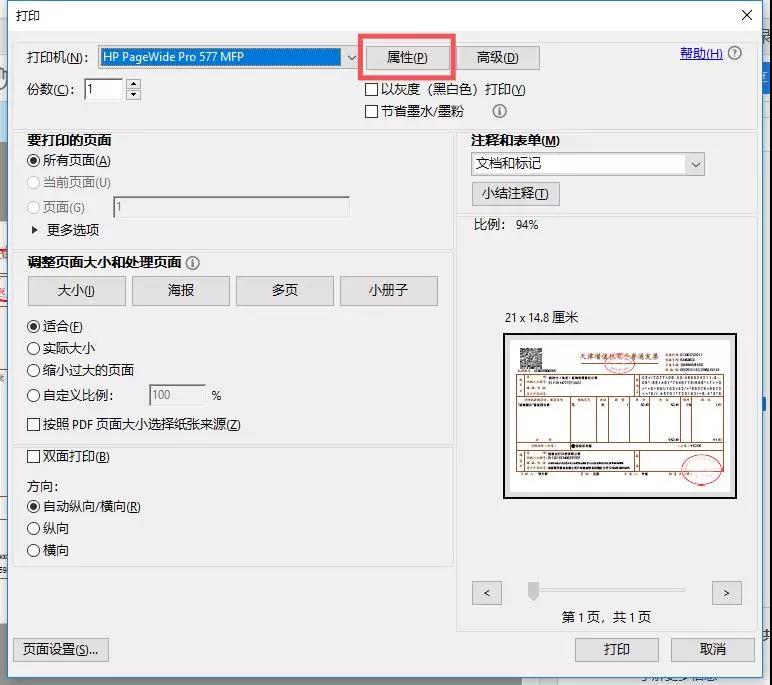Decrease the copies count with down arrow
The width and height of the screenshot is (772, 685).
pos(134,95)
